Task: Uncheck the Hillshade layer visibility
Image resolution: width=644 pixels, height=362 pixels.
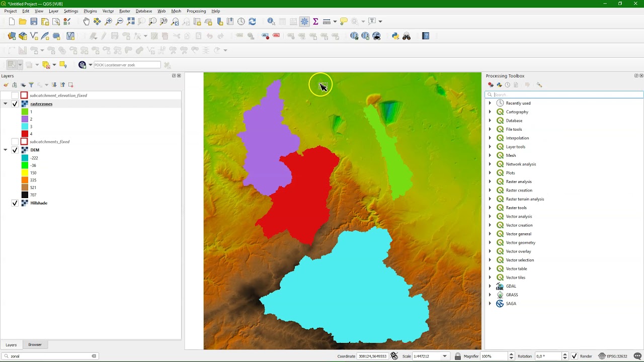Action: (15, 203)
